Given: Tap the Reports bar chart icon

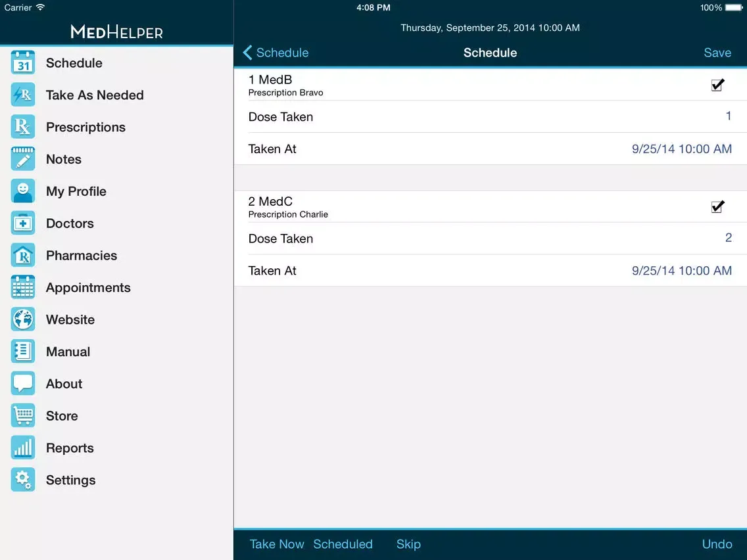Looking at the screenshot, I should coord(23,448).
